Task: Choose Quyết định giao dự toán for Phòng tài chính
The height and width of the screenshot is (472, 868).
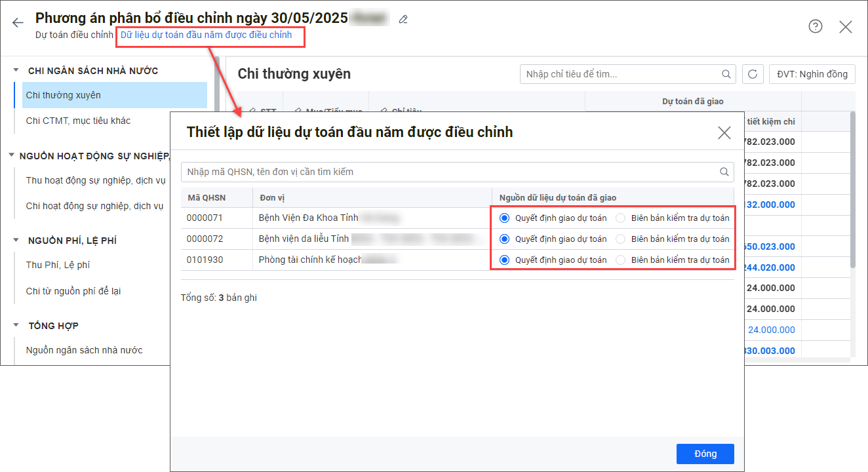Action: point(504,260)
